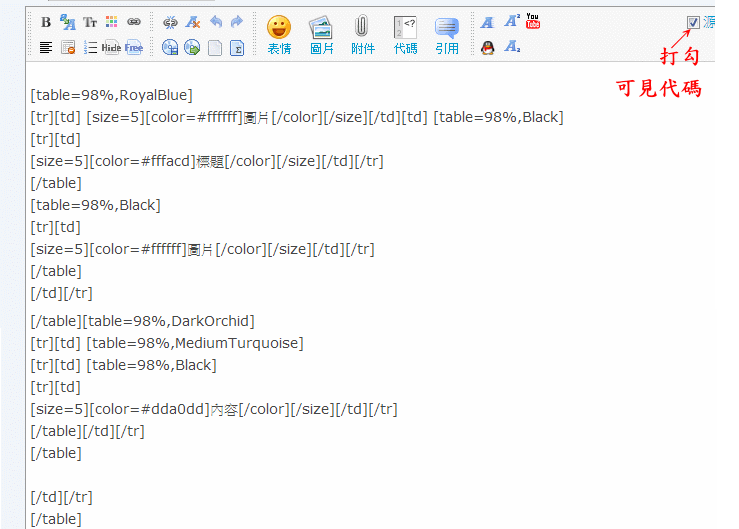Redo the last edit

pyautogui.click(x=237, y=22)
